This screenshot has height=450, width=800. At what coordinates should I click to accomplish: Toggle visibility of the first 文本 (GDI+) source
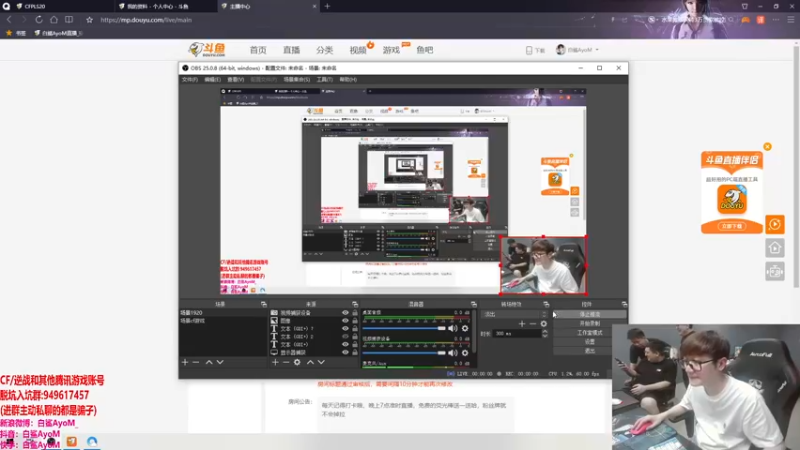click(345, 329)
